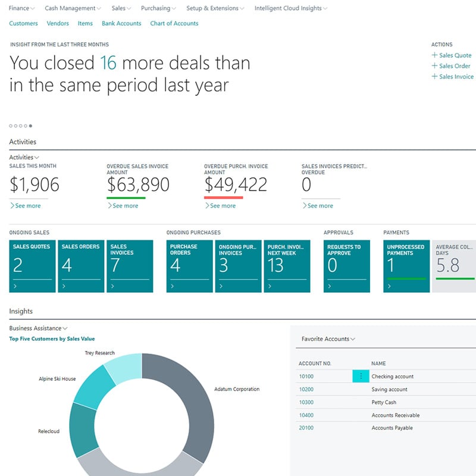Select the third headline pagination dot

point(21,126)
